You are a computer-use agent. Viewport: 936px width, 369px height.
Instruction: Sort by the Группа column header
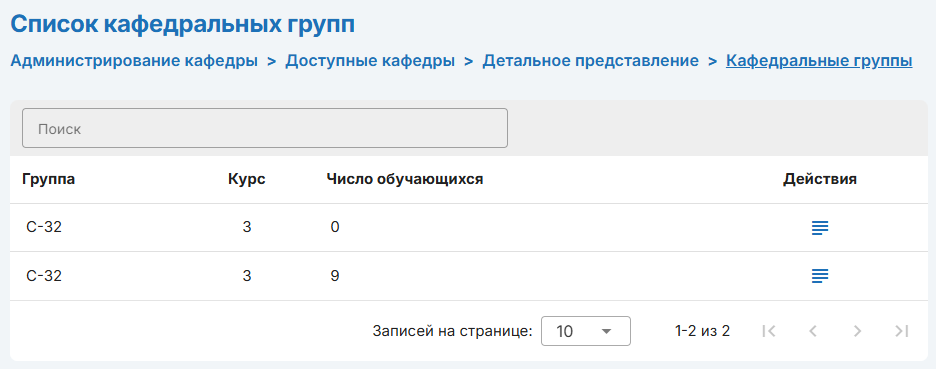48,180
